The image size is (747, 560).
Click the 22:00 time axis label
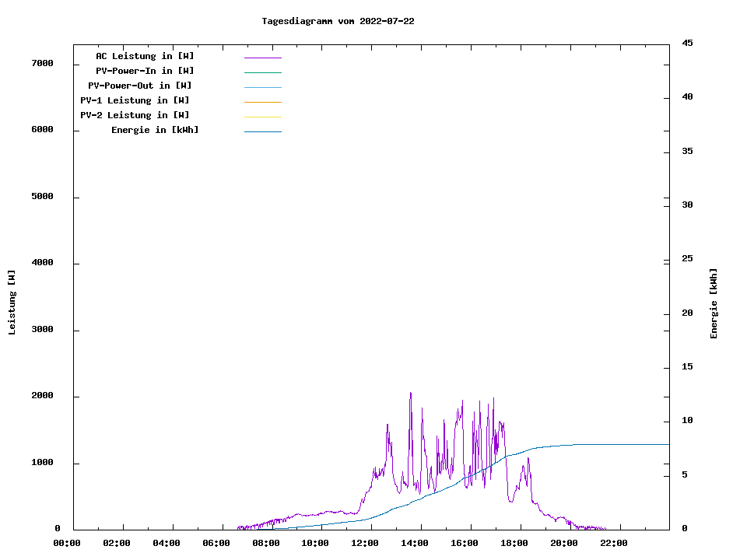coord(614,543)
